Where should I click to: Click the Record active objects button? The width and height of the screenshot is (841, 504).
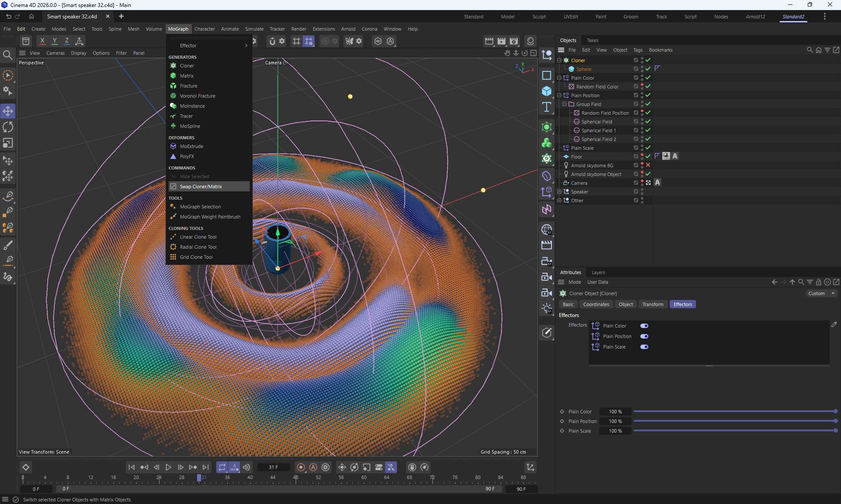[x=301, y=467]
